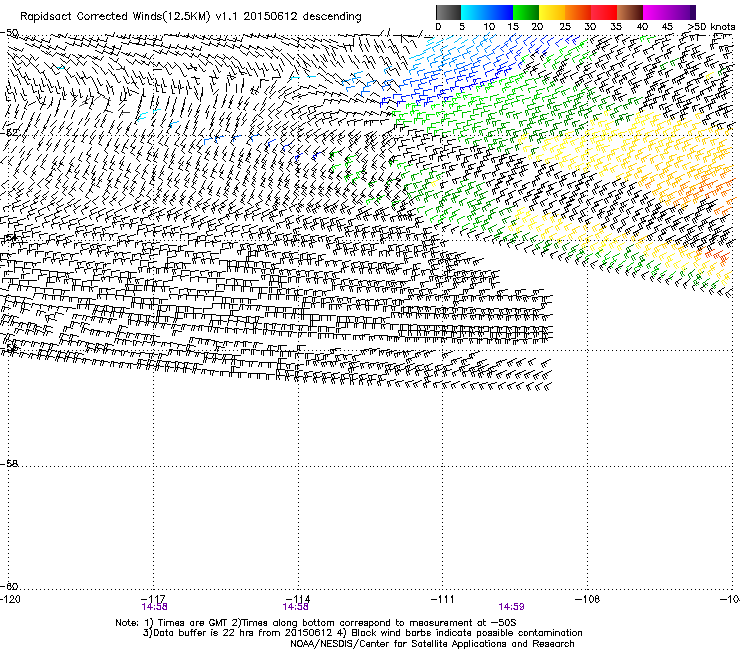
Task: Click the -114 longitude axis label
Action: click(298, 599)
